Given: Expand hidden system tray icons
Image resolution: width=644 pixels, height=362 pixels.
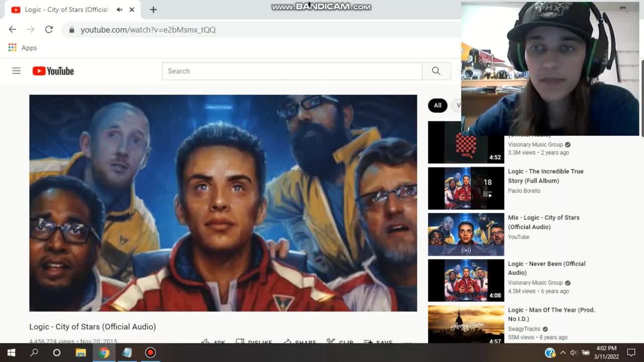Looking at the screenshot, I should 563,352.
